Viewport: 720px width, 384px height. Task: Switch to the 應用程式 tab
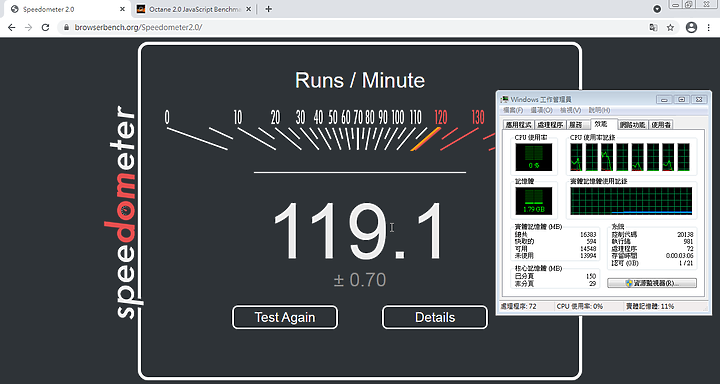pyautogui.click(x=518, y=125)
